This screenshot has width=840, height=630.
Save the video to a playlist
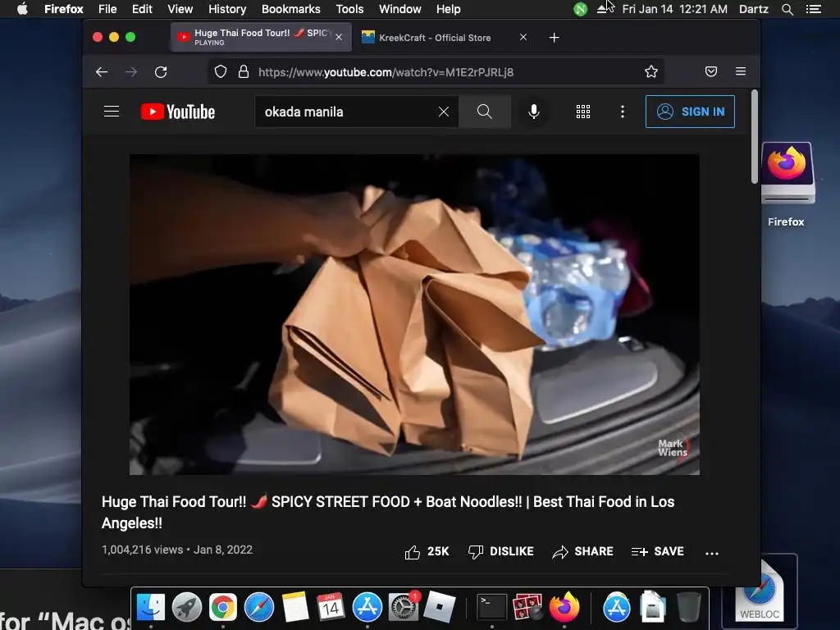pyautogui.click(x=658, y=552)
